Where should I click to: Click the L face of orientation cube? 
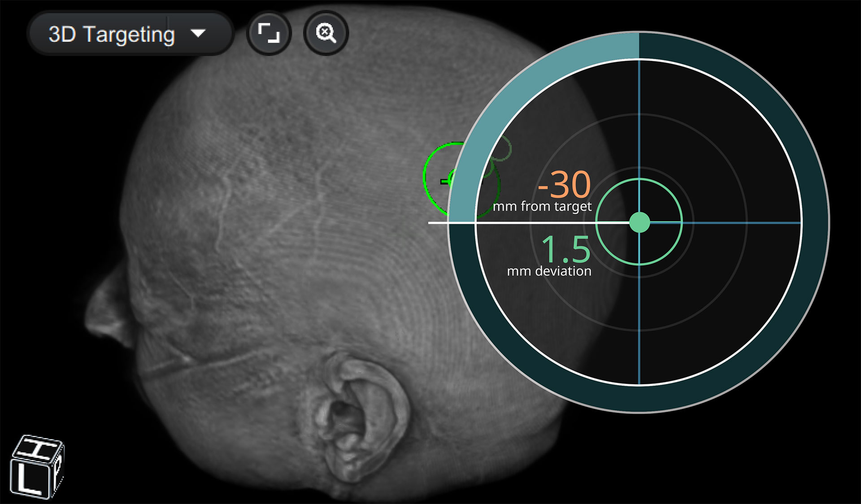click(x=30, y=479)
